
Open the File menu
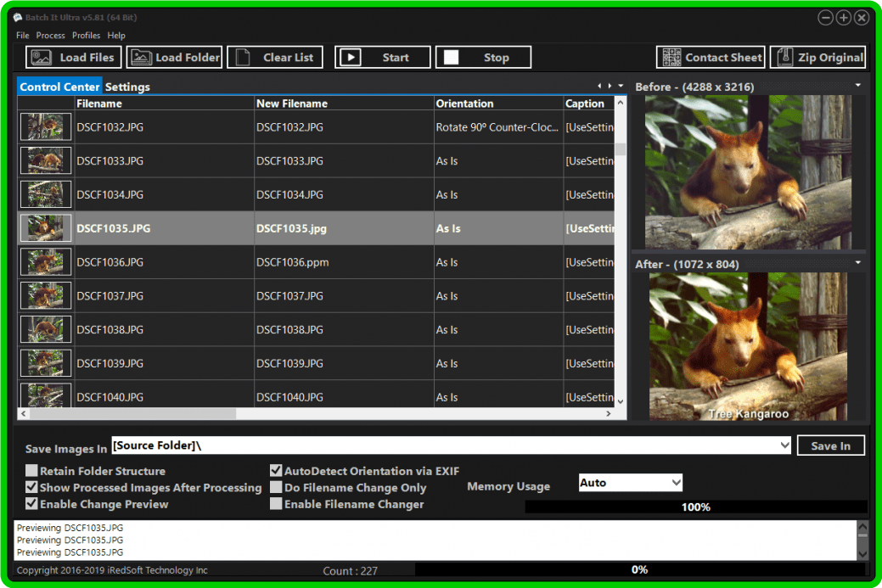click(23, 36)
